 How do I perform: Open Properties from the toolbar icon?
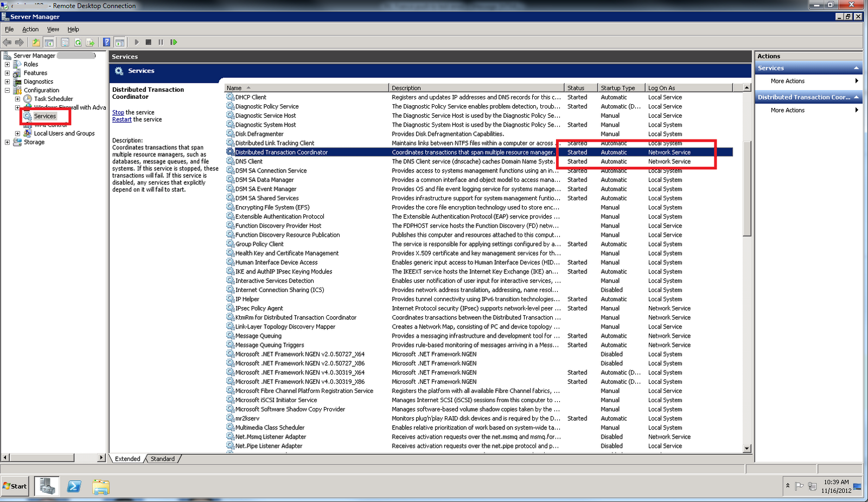pos(65,42)
